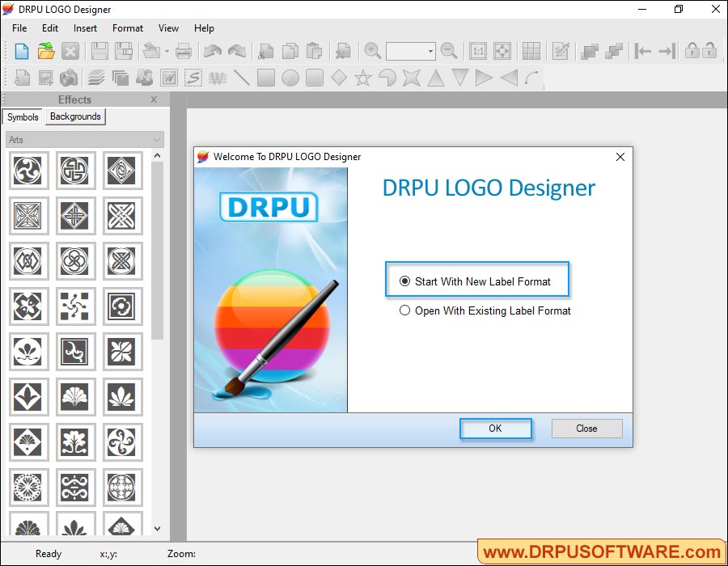Viewport: 728px width, 566px height.
Task: Select Open With Existing Label Format
Action: pos(404,310)
